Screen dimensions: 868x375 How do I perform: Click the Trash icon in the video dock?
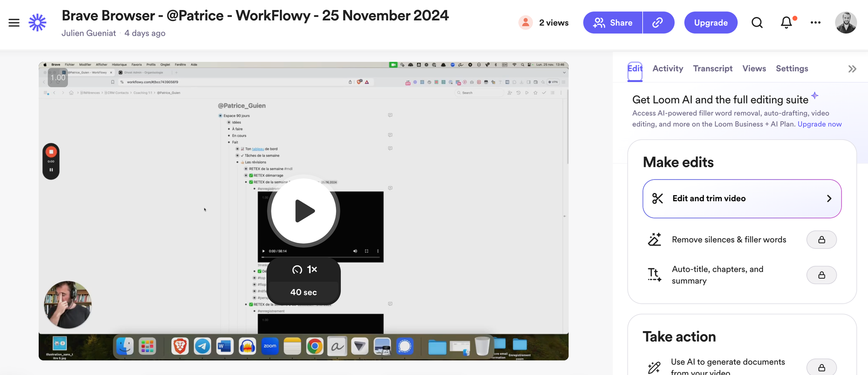click(x=482, y=346)
